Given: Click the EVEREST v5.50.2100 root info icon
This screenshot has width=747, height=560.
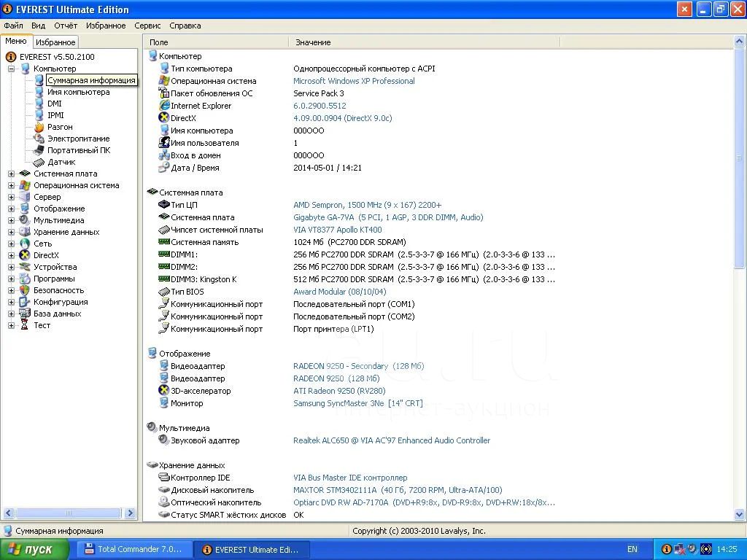Looking at the screenshot, I should pyautogui.click(x=10, y=57).
